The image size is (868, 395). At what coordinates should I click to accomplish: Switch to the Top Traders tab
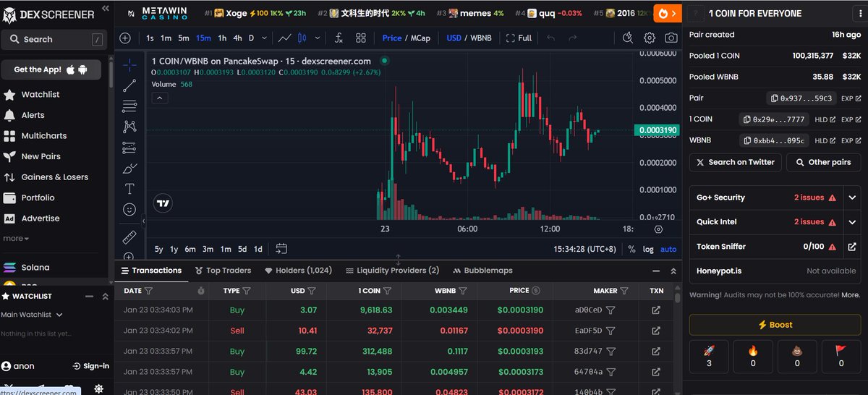223,271
